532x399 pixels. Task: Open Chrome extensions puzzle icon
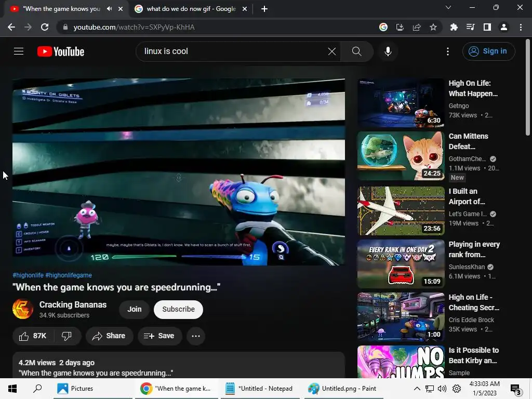(454, 27)
